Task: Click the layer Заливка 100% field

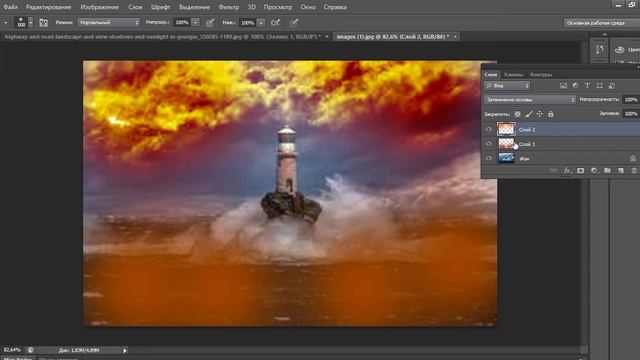Action: 631,113
